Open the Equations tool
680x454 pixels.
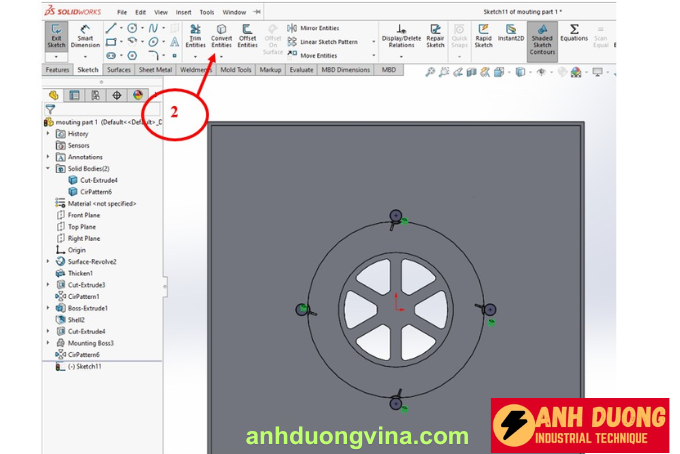tap(574, 34)
